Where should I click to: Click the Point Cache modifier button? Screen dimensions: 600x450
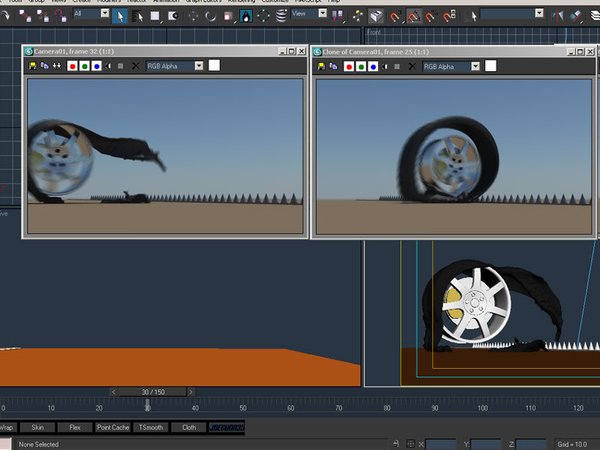pyautogui.click(x=112, y=427)
